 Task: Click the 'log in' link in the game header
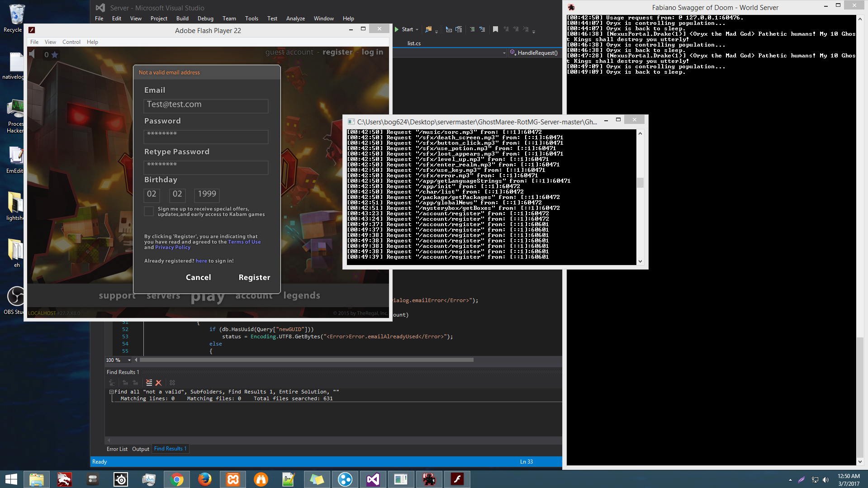[372, 52]
